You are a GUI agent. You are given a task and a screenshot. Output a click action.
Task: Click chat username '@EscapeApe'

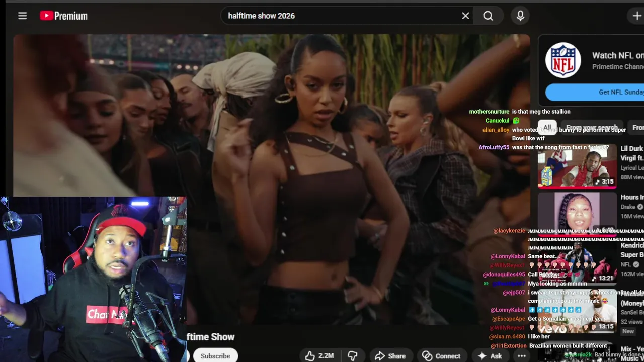click(x=508, y=319)
